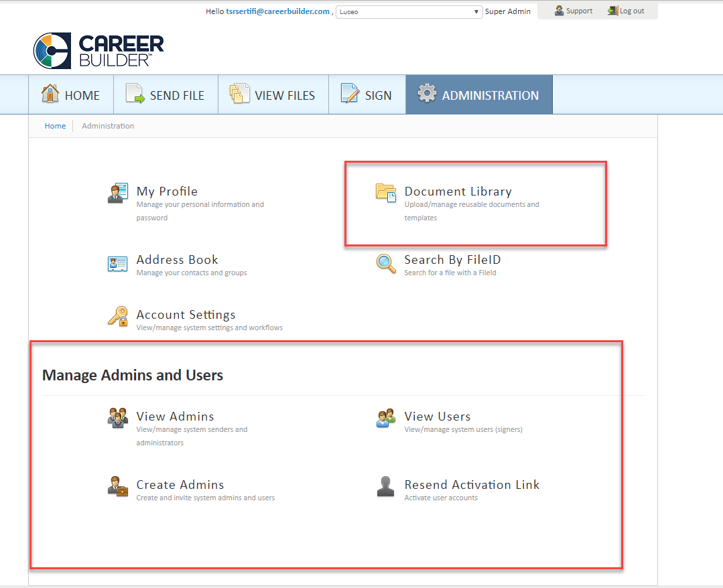The image size is (723, 588).
Task: Switch to the SEND FILE tab
Action: (x=166, y=94)
